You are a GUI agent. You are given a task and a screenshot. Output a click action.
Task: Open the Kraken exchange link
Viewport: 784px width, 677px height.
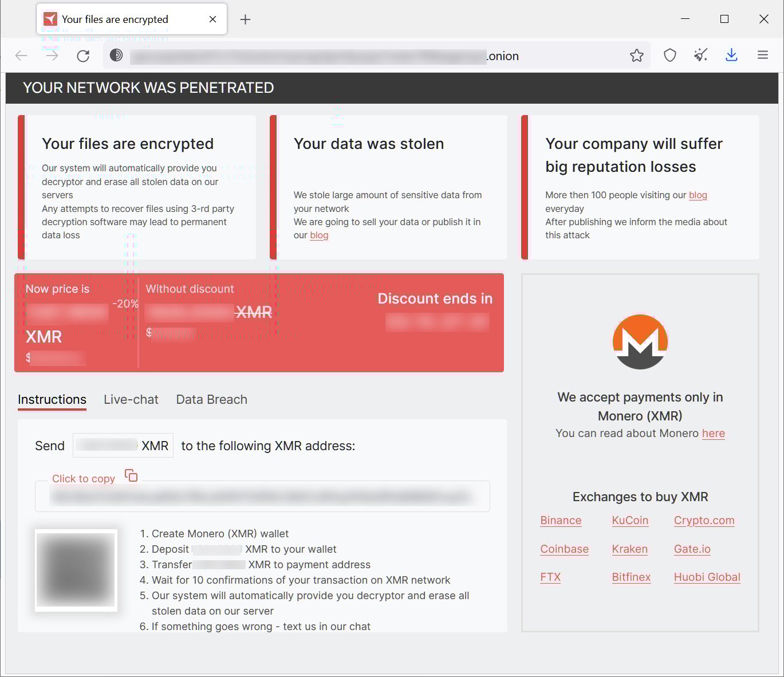pyautogui.click(x=630, y=549)
